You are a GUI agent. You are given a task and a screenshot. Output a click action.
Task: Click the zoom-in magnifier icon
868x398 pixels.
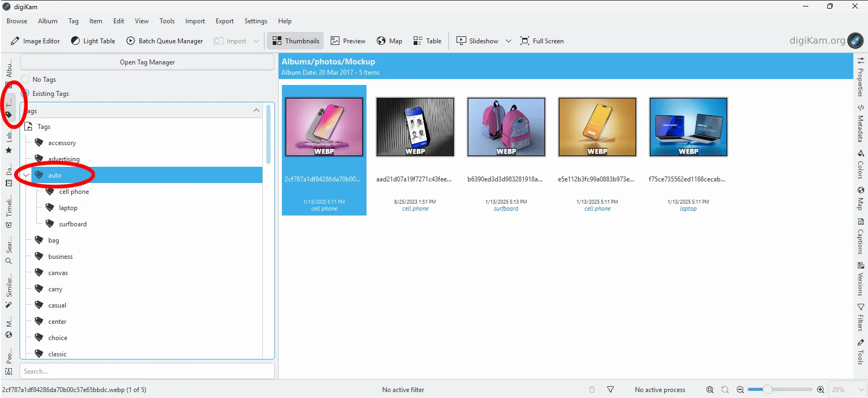tap(820, 390)
